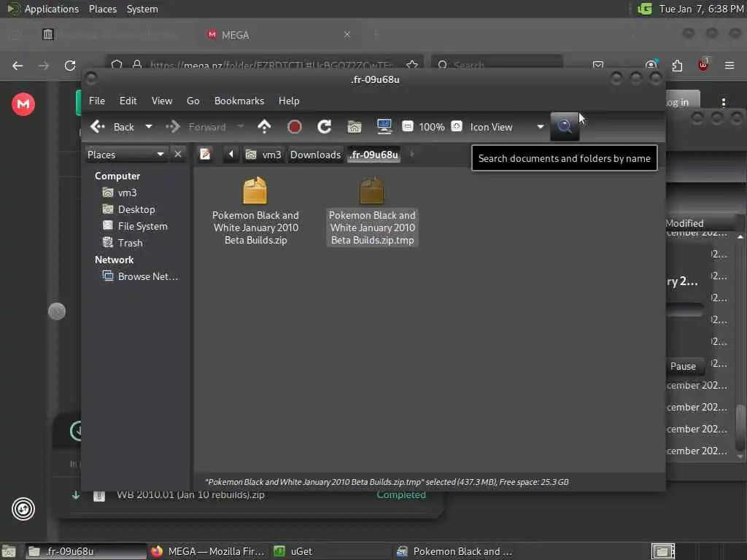Screen dimensions: 747x560
Task: Switch to MEGA Mozilla Firefox taskbar entry
Action: point(208,551)
